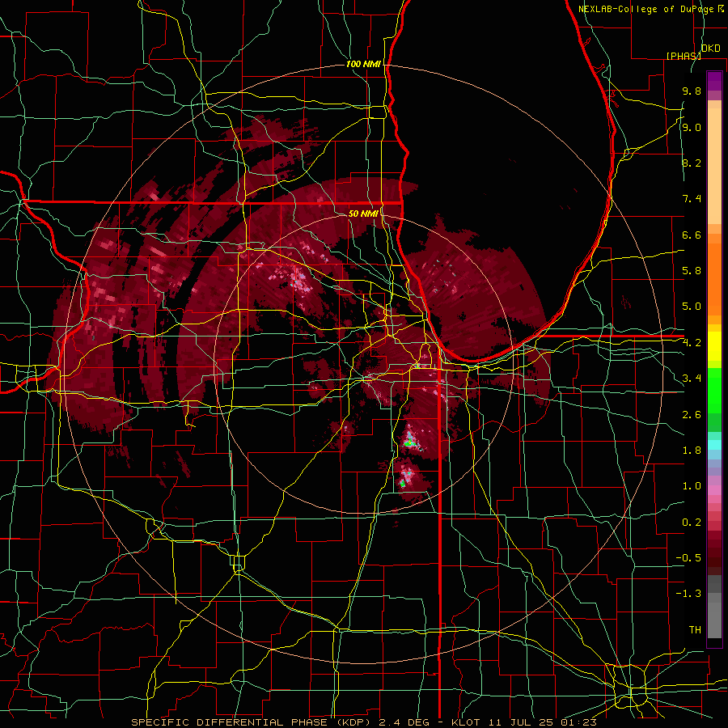Click the 4.2 value on the scale

pos(692,343)
